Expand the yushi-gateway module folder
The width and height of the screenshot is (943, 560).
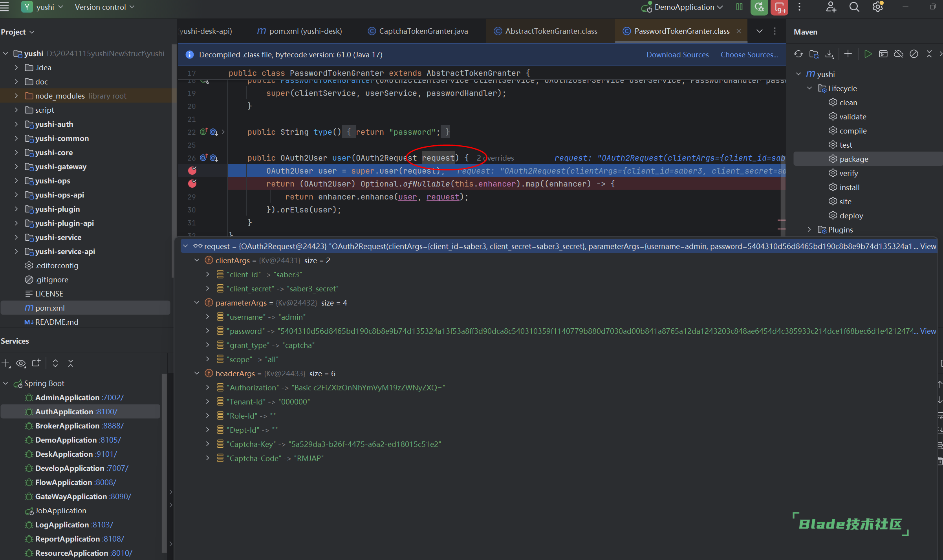tap(16, 167)
